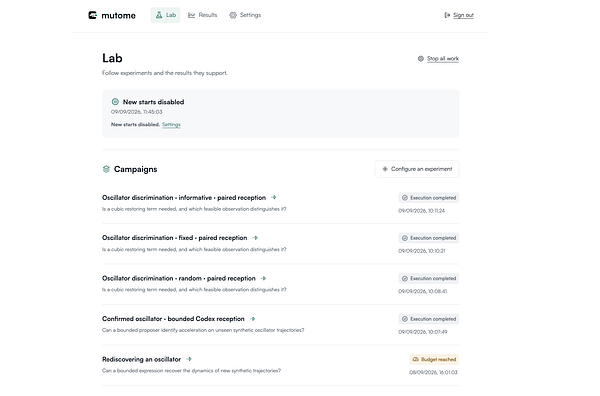Viewport: 600px width, 396px height.
Task: Click timestamp 08/09/2026, 16:01:03
Action: point(434,372)
